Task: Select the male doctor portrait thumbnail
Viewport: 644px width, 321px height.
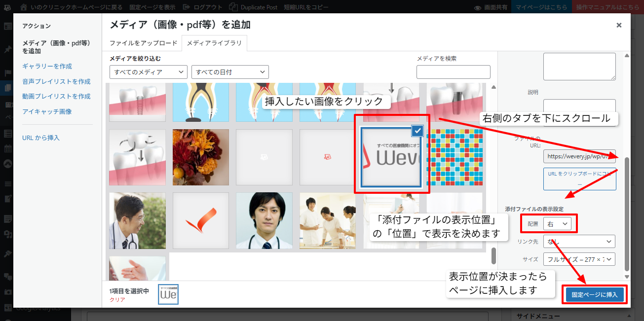Action: tap(264, 220)
